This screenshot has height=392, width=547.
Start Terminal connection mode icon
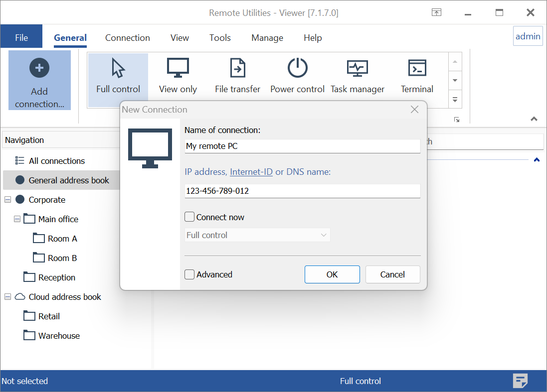point(417,68)
